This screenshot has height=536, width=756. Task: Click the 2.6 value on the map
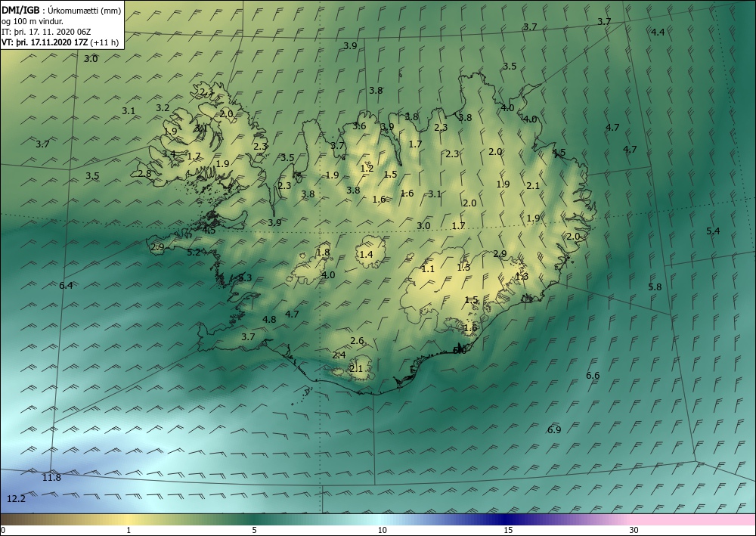pyautogui.click(x=357, y=341)
